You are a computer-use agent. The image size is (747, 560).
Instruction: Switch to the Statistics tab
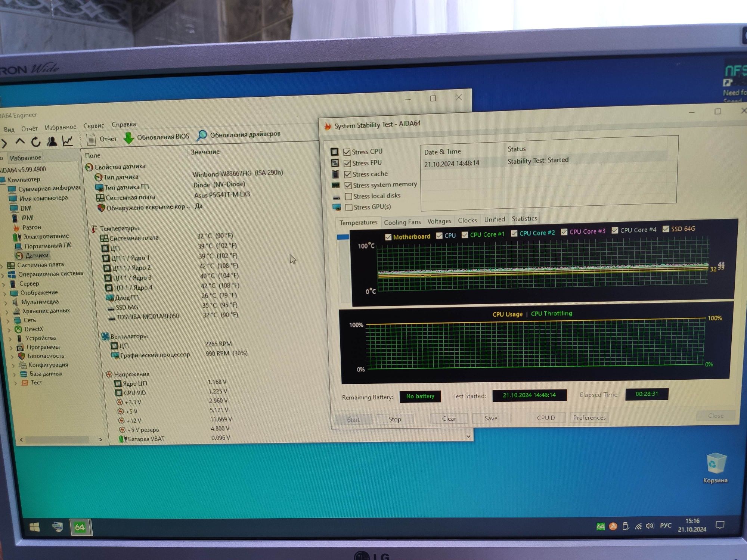coord(524,219)
